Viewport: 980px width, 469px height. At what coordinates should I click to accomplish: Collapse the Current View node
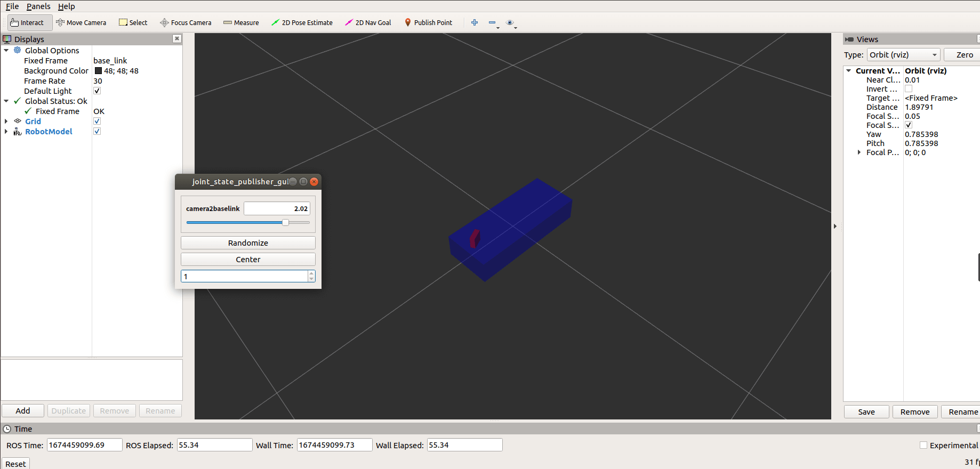(849, 70)
